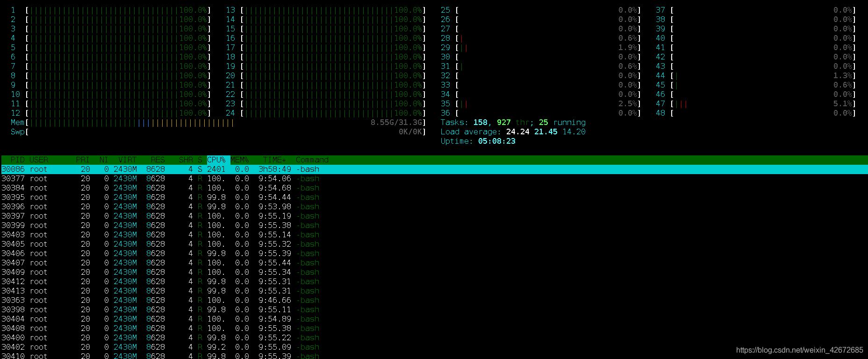Click the Mem usage meter bar
868x359 pixels.
click(218, 123)
